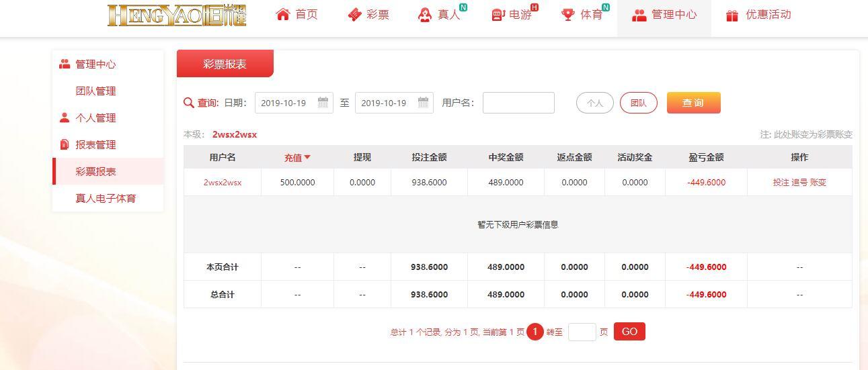The width and height of the screenshot is (868, 370).
Task: Click the magnifier icon beside 查询
Action: [189, 103]
